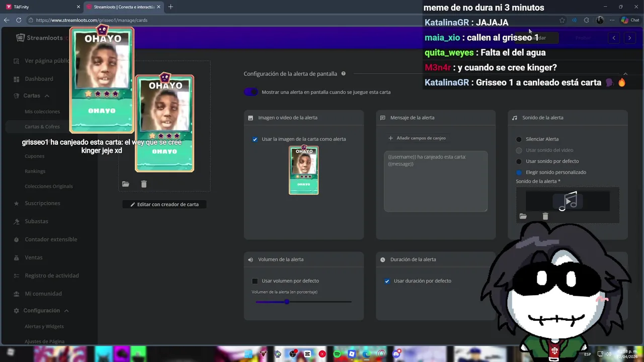
Task: Toggle Mostrar una alerta en pantalla switch
Action: (251, 92)
